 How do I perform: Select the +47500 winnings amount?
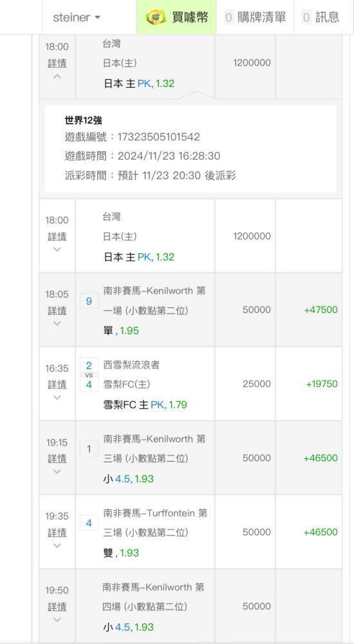click(x=321, y=310)
